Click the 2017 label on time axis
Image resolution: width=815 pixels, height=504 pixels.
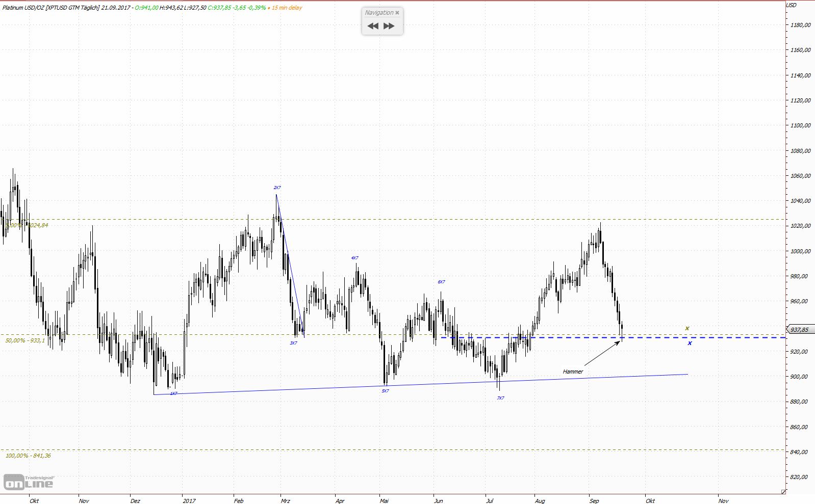[x=189, y=501]
